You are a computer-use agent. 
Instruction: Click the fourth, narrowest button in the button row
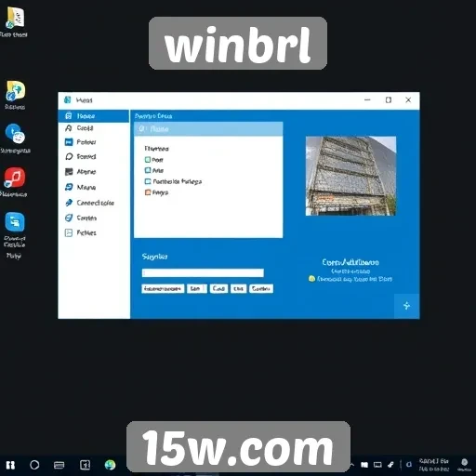click(238, 289)
